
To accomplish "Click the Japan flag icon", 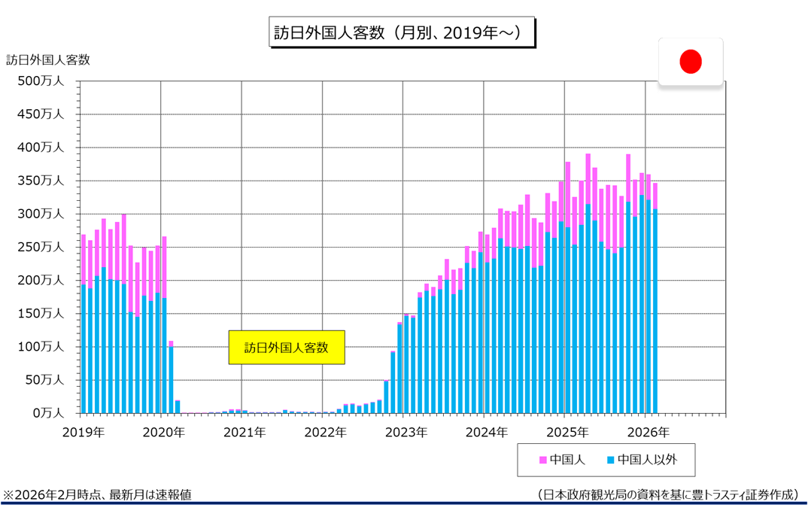I will [691, 61].
